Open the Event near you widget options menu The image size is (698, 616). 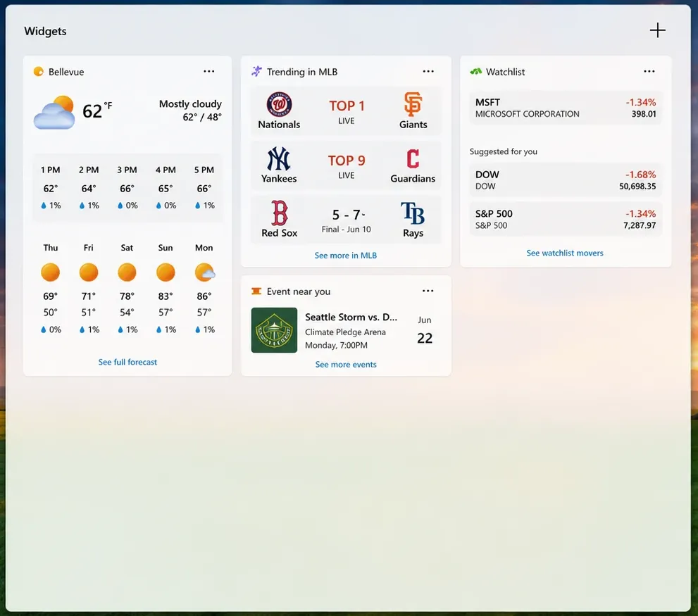point(428,291)
